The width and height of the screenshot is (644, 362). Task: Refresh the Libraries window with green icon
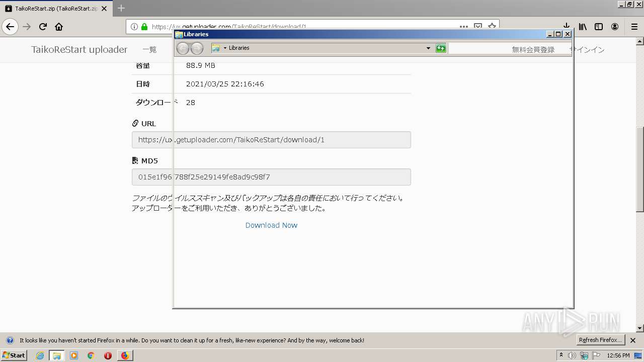point(441,48)
